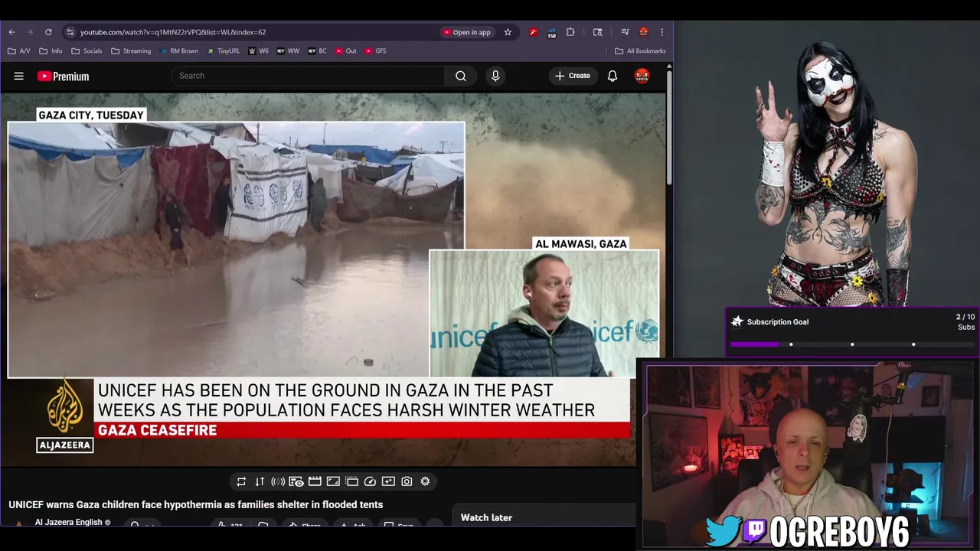
Task: Open YouTube notifications bell
Action: tap(612, 76)
